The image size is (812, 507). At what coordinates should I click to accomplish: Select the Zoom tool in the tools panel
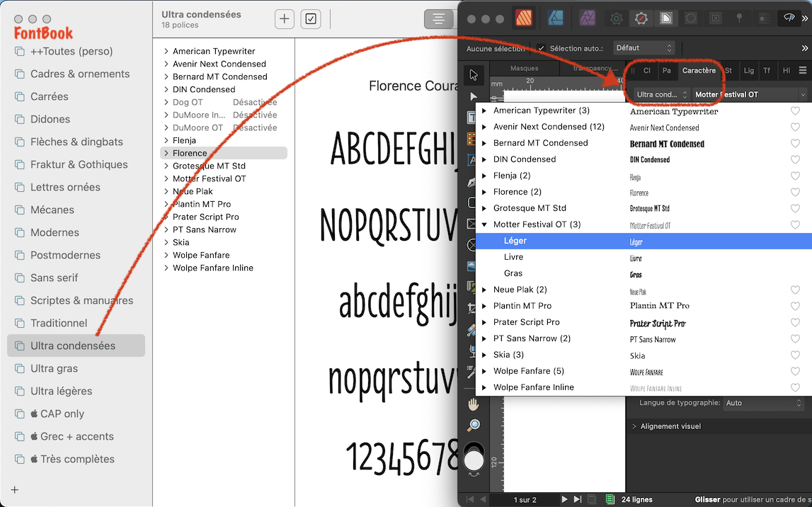pyautogui.click(x=473, y=425)
